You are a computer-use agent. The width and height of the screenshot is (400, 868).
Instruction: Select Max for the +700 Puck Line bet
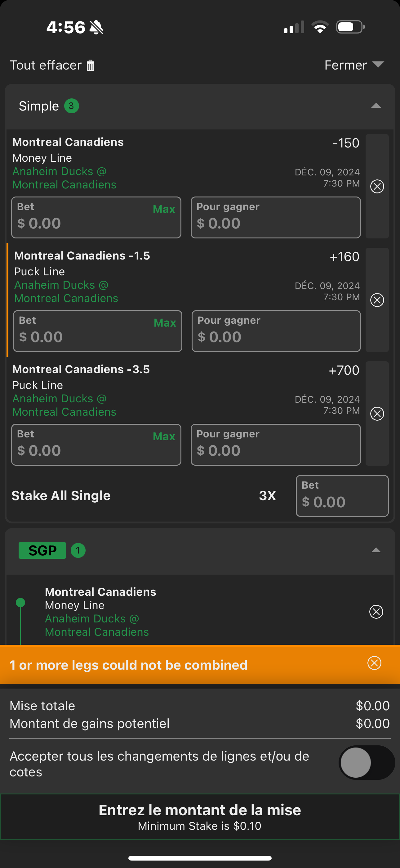point(164,436)
